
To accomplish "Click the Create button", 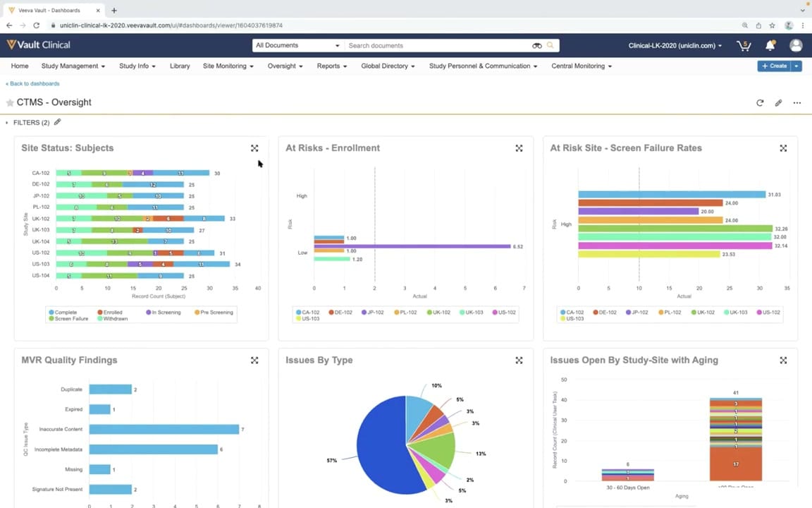I will [774, 66].
